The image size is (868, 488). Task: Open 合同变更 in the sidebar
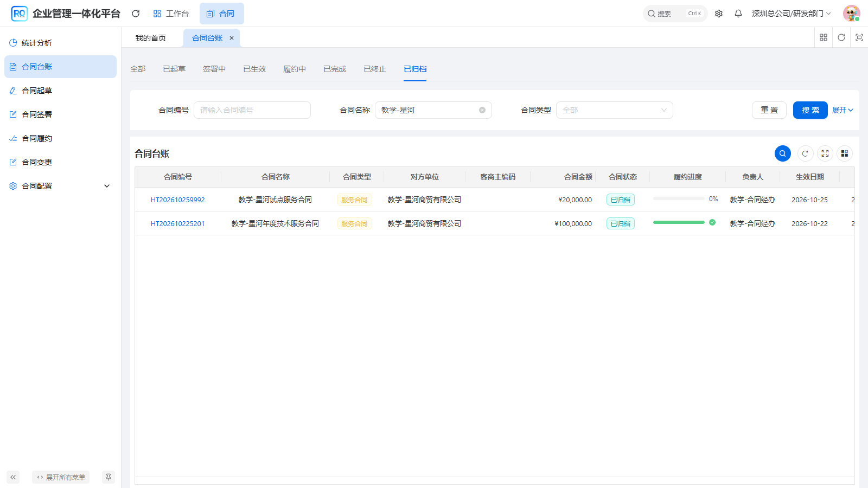(x=60, y=162)
